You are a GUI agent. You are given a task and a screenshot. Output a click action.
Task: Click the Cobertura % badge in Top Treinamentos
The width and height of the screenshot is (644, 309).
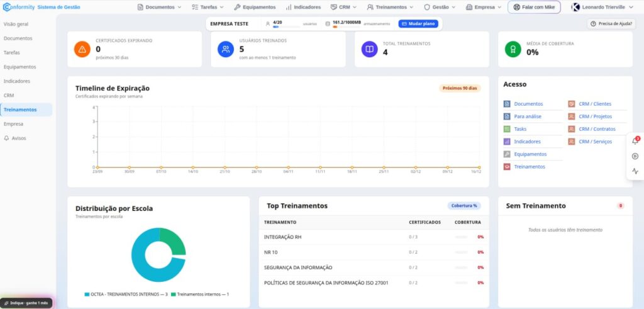click(x=464, y=205)
